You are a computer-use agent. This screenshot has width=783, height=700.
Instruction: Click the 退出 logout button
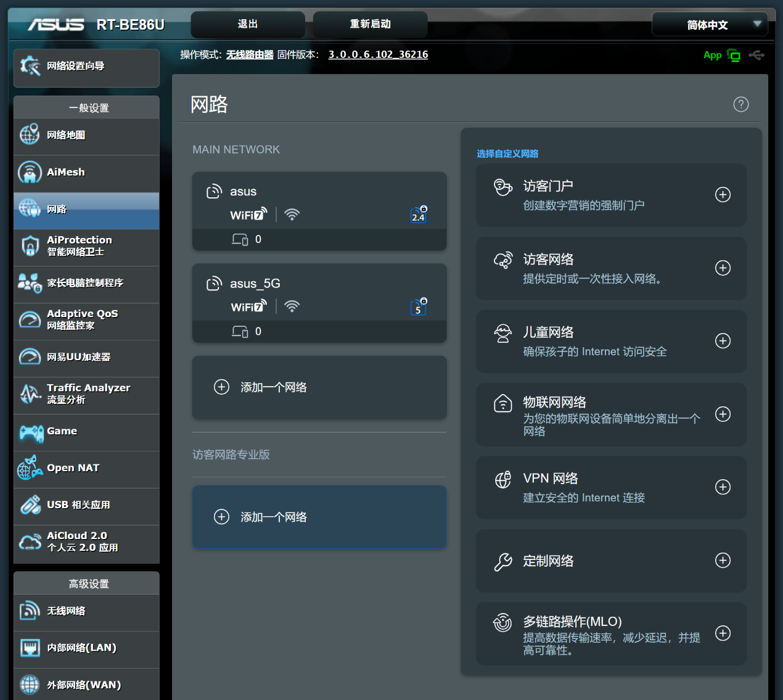pos(248,25)
